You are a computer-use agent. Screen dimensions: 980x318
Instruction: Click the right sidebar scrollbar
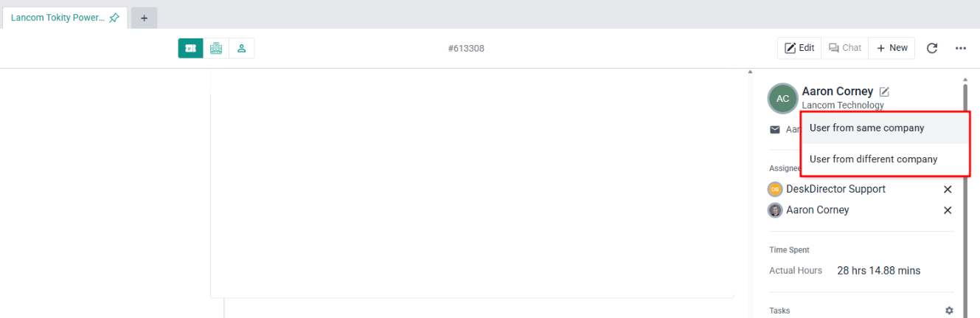pyautogui.click(x=965, y=184)
